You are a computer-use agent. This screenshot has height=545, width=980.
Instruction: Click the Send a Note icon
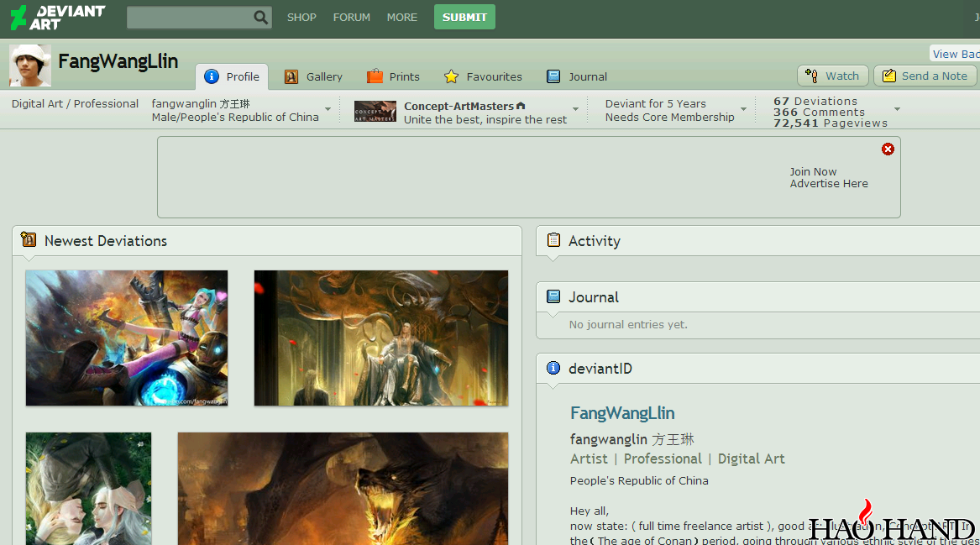(888, 76)
